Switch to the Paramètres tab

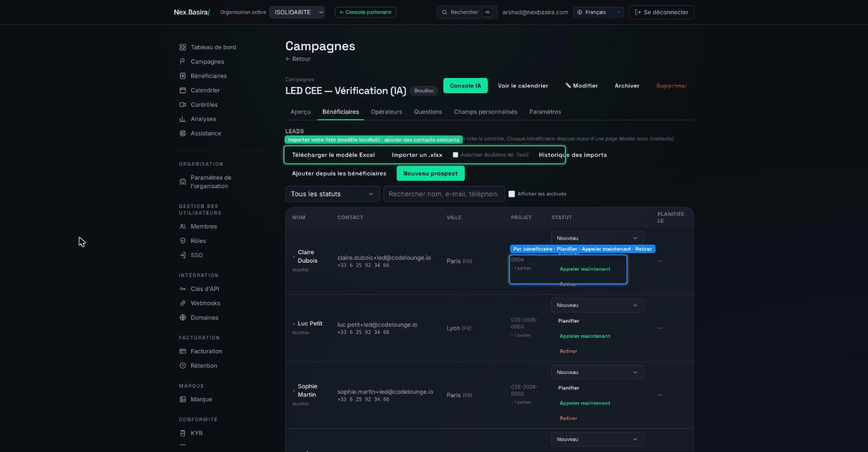tap(545, 112)
